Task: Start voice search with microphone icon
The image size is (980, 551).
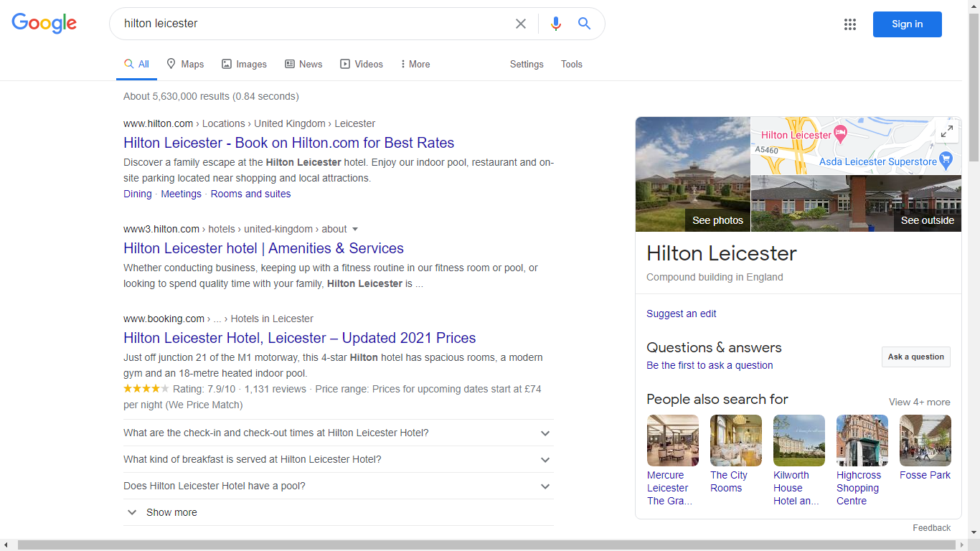Action: tap(555, 24)
